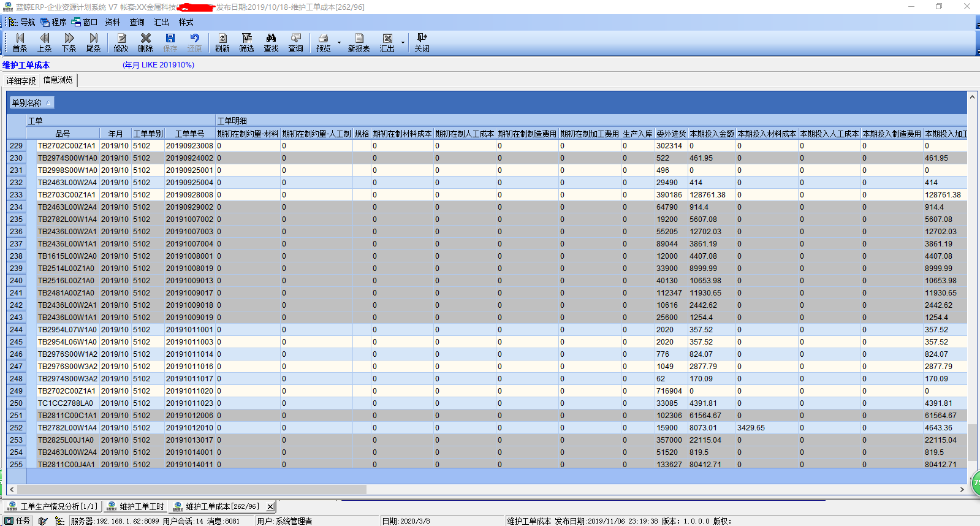Viewport: 980px width, 526px height.
Task: Open the 资料 data menu
Action: pyautogui.click(x=113, y=22)
